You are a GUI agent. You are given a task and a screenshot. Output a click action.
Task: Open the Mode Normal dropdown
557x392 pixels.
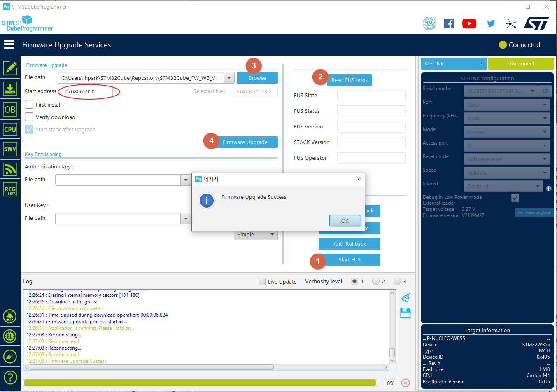507,132
